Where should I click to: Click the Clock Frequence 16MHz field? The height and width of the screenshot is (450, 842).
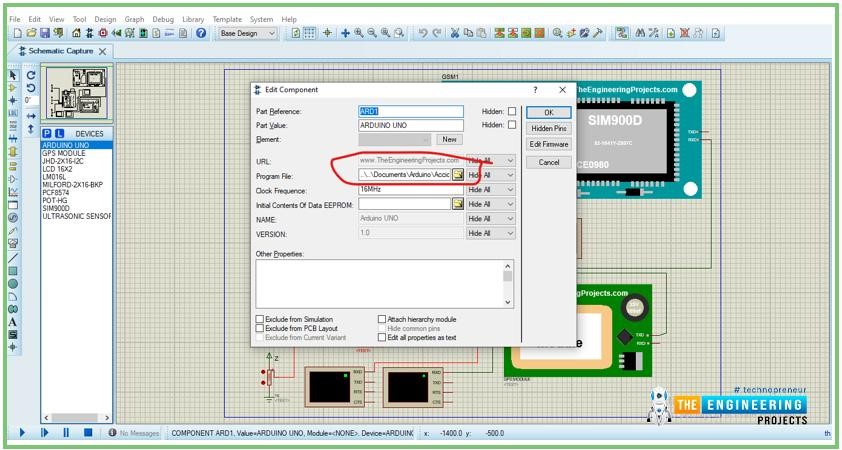(x=411, y=190)
